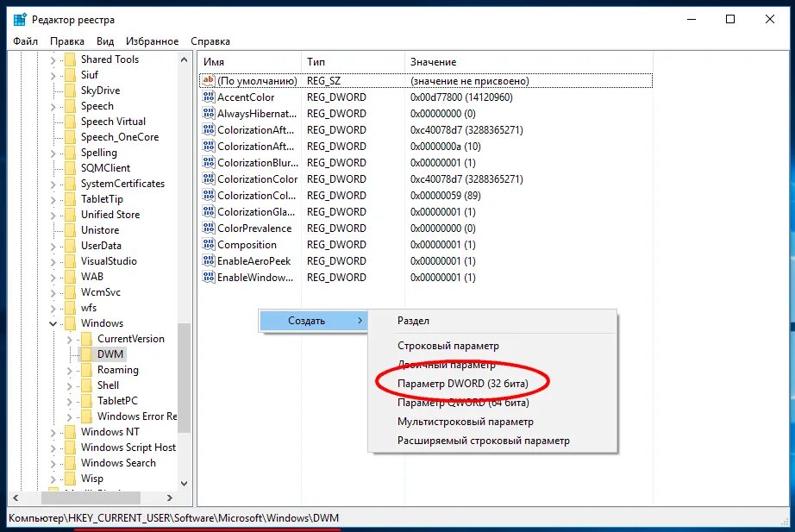The image size is (795, 532).
Task: Click the SQMClient folder icon
Action: tap(71, 168)
